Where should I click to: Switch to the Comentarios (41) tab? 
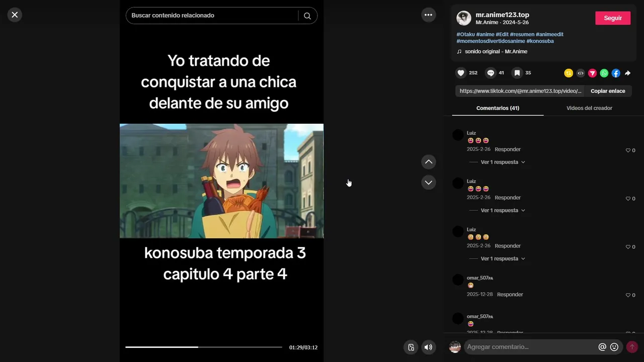point(498,108)
